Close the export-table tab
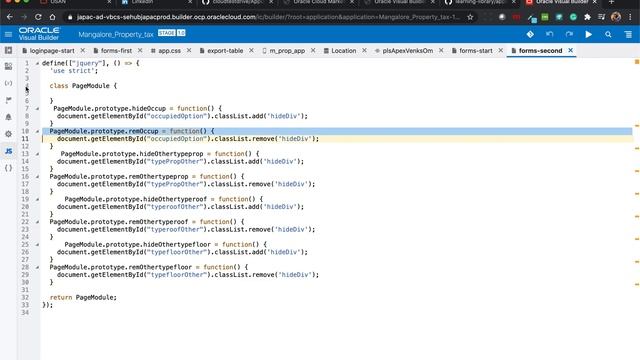Viewport: 640px width, 360px height. 251,50
